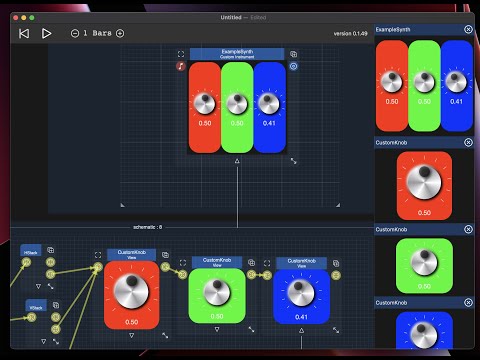Increase bar count with the plus button

tap(120, 33)
